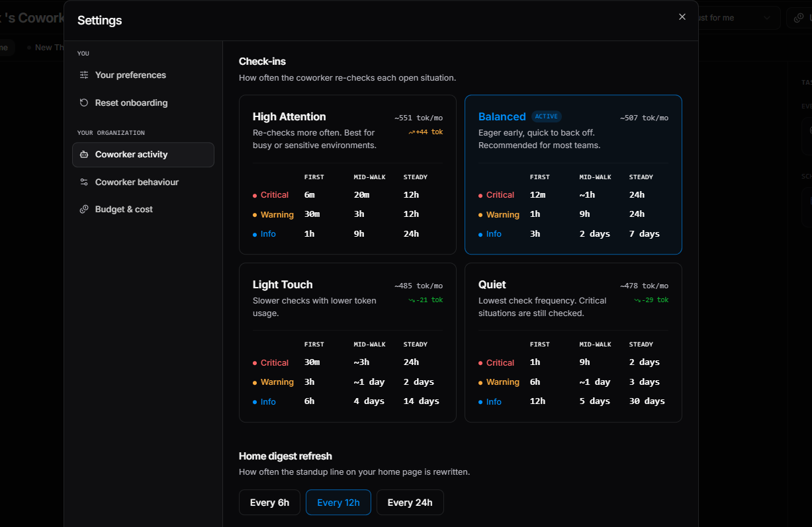This screenshot has width=812, height=527.
Task: Click the Coworker activity robot icon
Action: (84, 155)
